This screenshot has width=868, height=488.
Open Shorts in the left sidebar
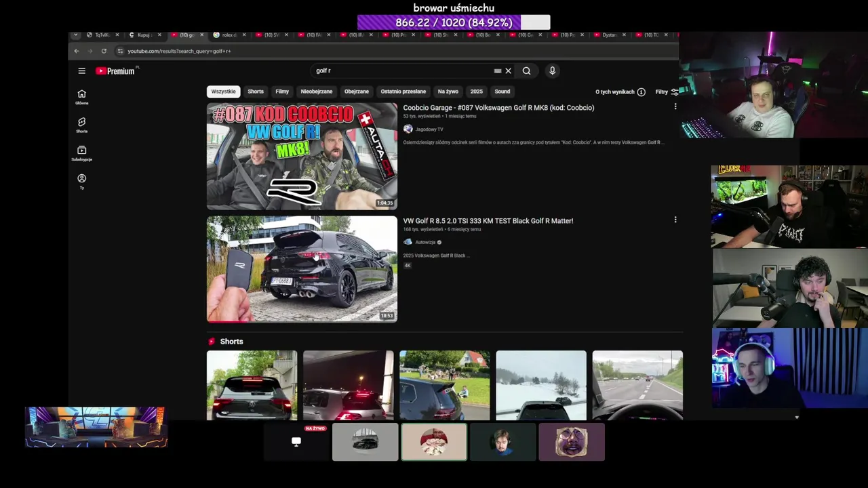click(x=81, y=125)
